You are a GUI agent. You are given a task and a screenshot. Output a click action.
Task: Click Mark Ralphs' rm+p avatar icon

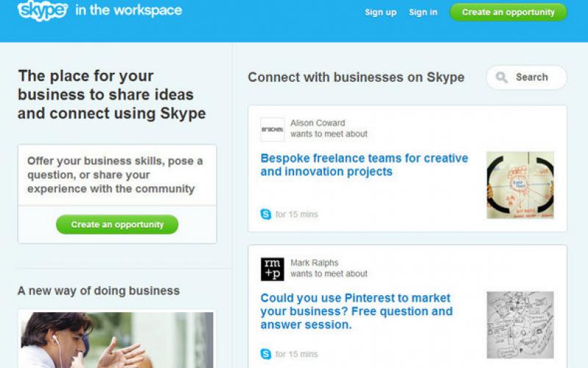272,269
